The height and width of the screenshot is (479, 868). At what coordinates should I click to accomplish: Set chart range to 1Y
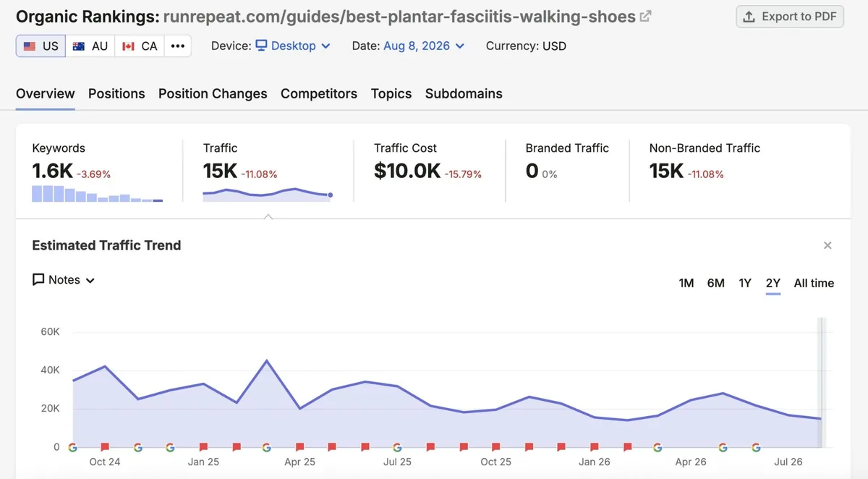(745, 283)
